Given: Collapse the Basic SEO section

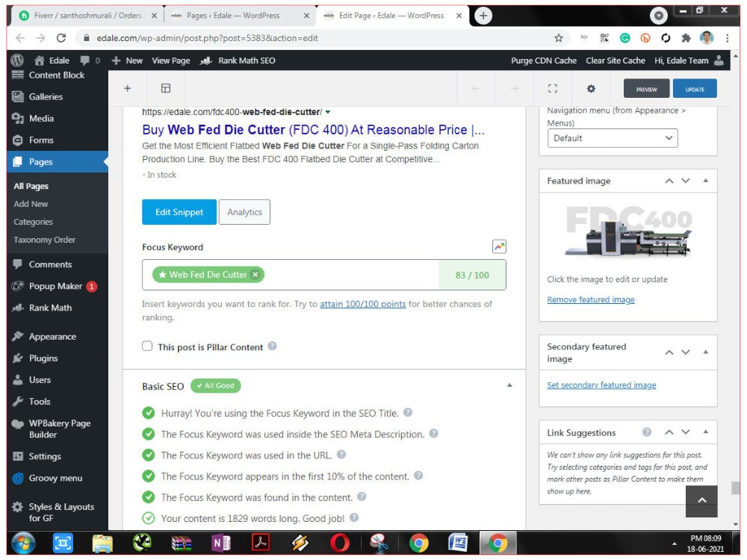Looking at the screenshot, I should (x=509, y=385).
